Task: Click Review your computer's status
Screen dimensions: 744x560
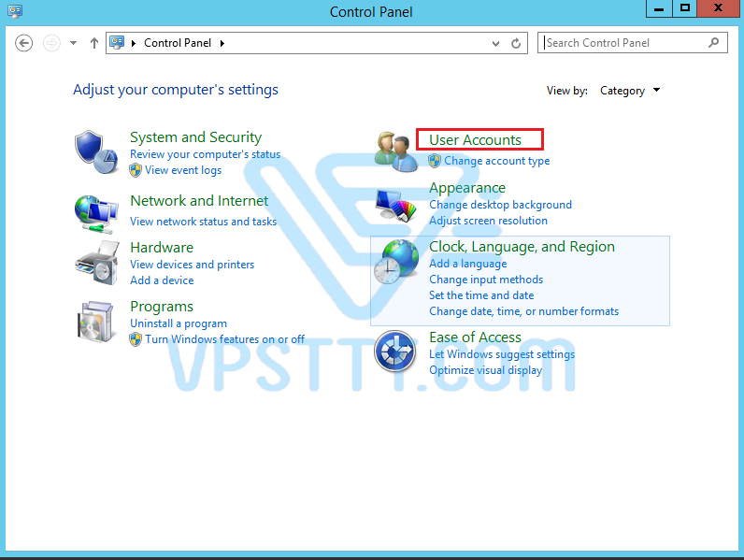Action: [x=205, y=154]
